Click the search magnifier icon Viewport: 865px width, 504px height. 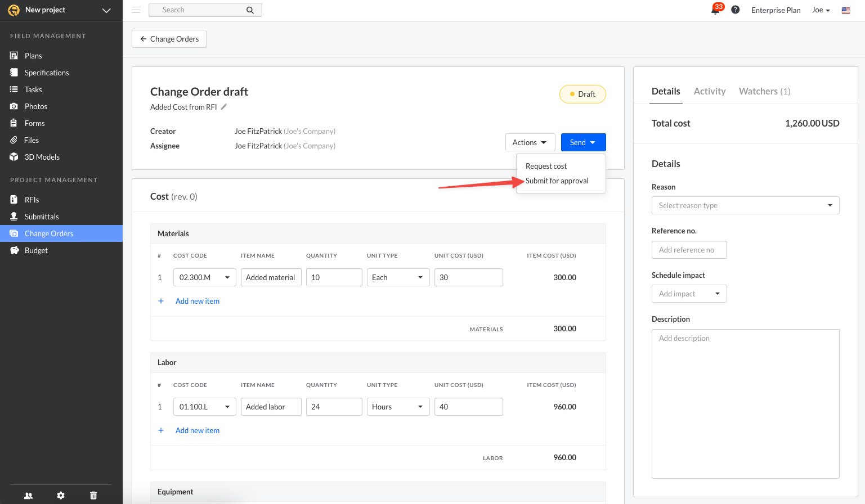pyautogui.click(x=250, y=10)
